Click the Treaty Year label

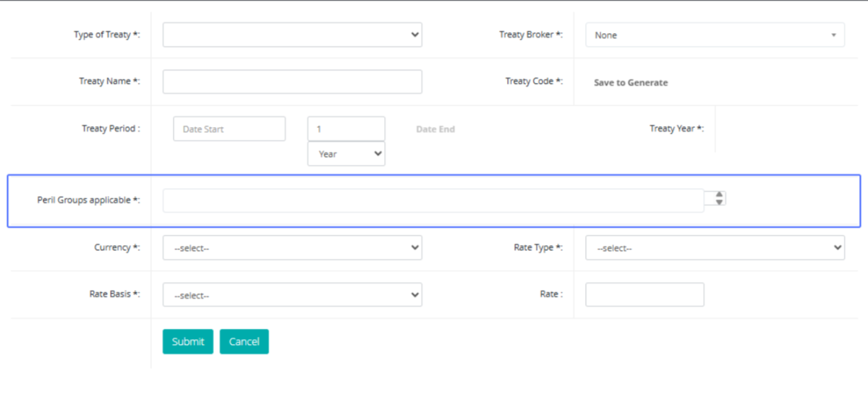(676, 129)
